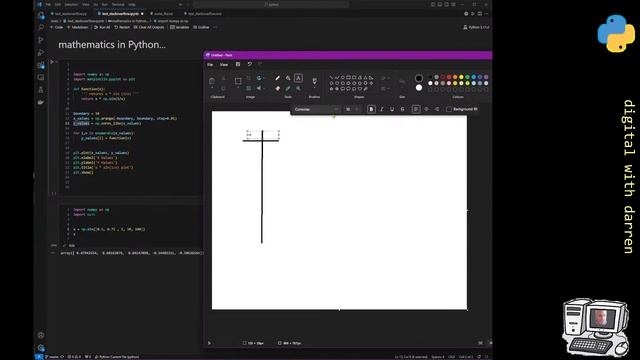
Task: Open Search in VS Code activity bar
Action: pyautogui.click(x=41, y=28)
